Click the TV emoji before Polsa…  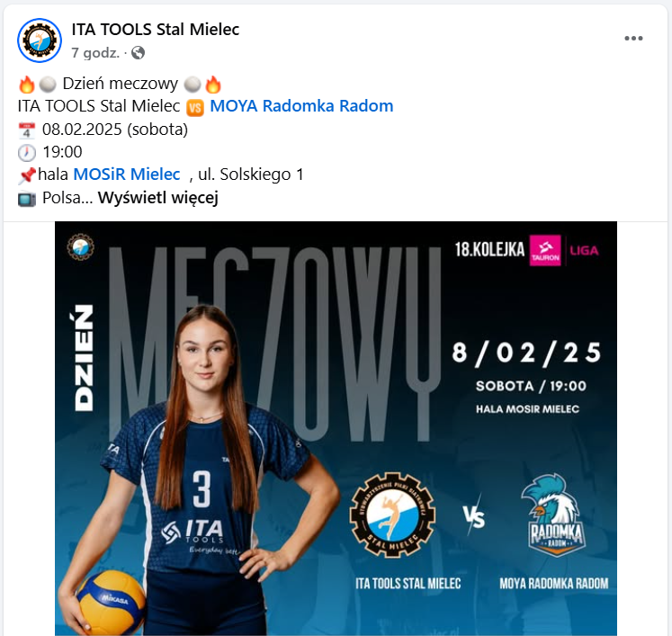(27, 199)
